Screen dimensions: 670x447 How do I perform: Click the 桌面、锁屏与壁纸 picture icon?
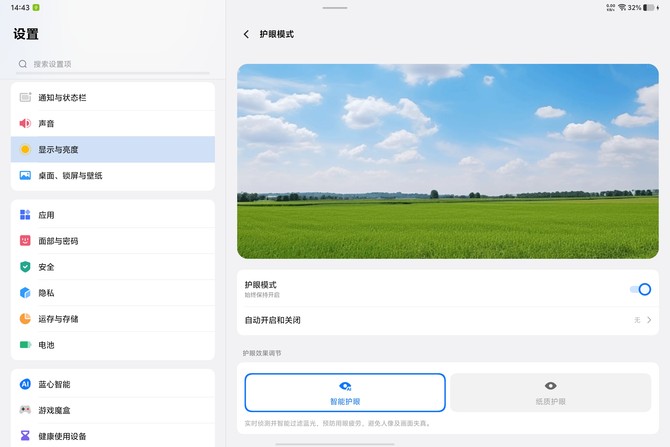click(x=25, y=176)
